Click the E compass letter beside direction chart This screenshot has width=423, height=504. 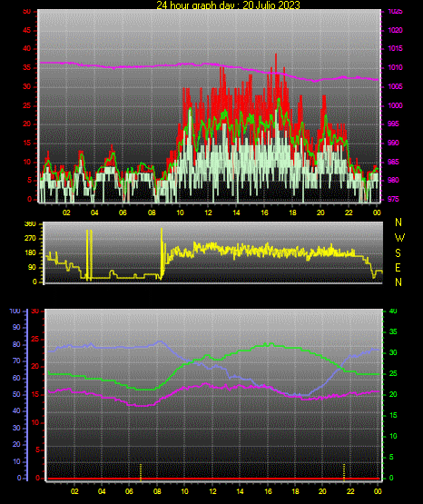398,267
